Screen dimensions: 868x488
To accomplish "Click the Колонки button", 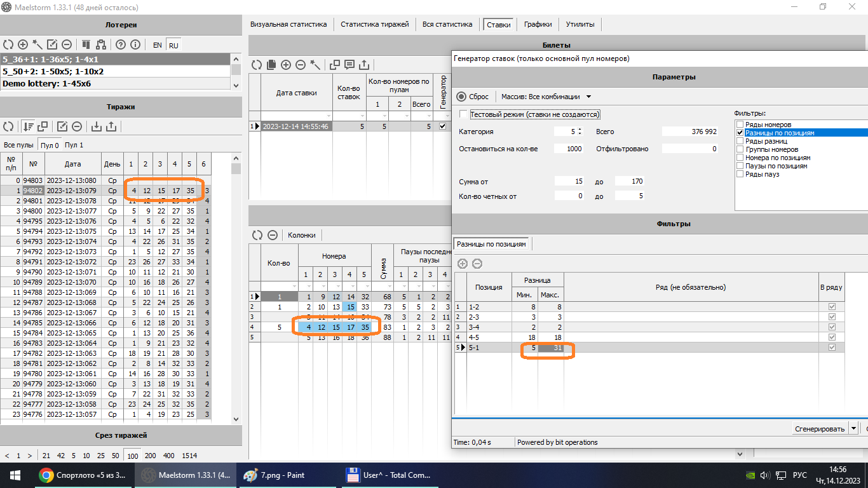I will point(302,234).
